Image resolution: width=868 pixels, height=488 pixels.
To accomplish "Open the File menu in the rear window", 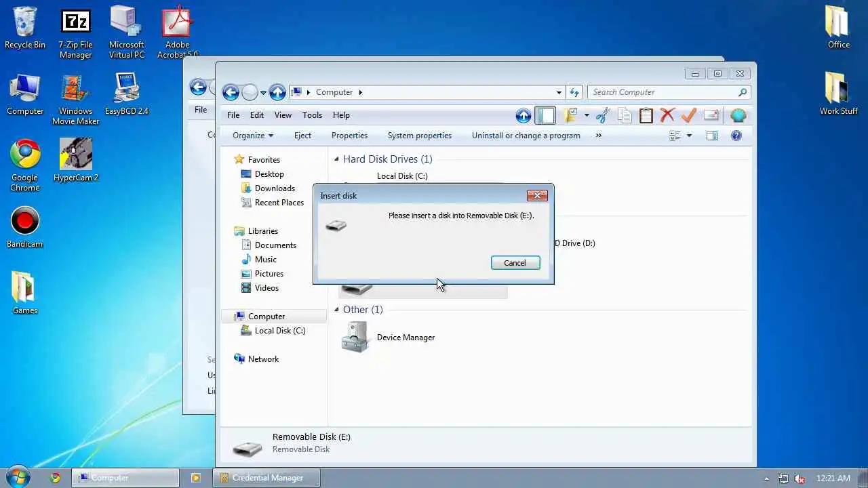I will [201, 110].
